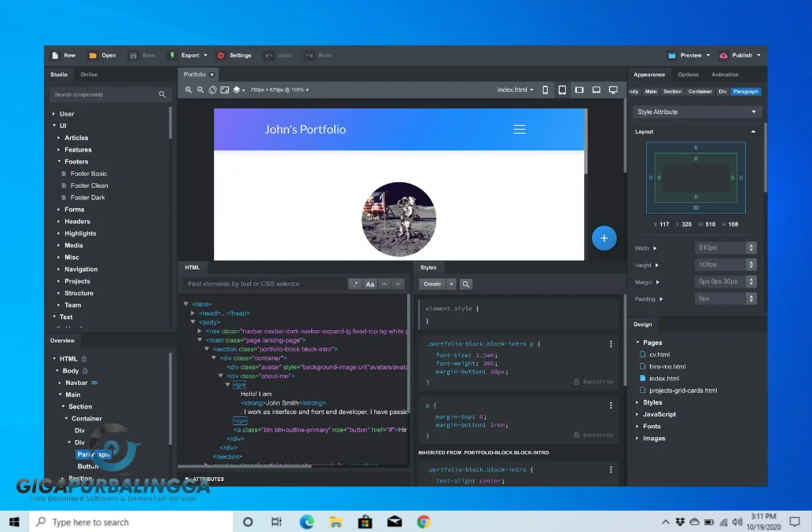Viewport: 812px width, 532px height.
Task: Open the index.html page dropdown
Action: (518, 90)
